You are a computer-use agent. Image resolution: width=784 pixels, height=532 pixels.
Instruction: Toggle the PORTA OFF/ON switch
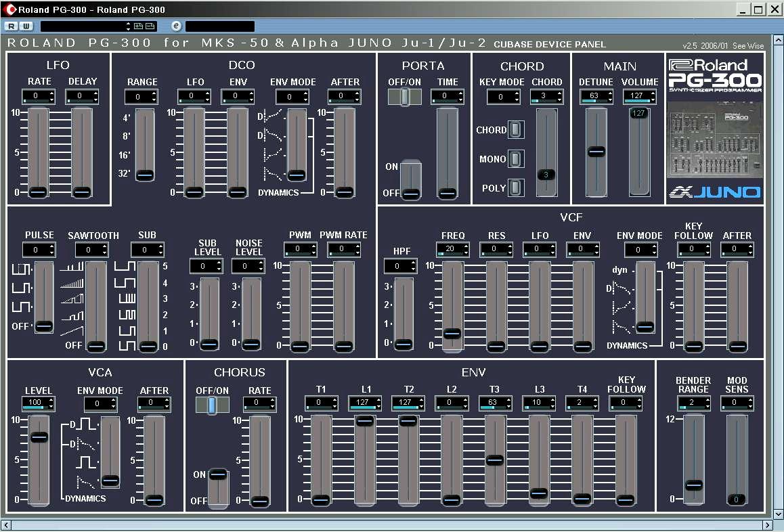click(x=404, y=97)
